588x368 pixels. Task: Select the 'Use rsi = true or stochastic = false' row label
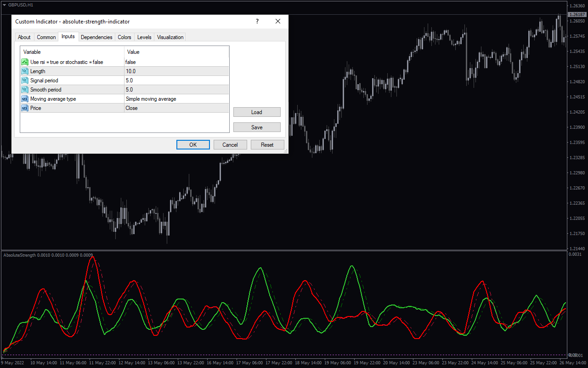[x=67, y=62]
